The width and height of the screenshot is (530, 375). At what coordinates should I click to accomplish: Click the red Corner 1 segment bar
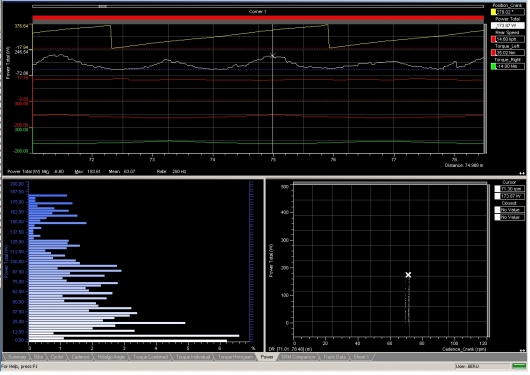(258, 18)
